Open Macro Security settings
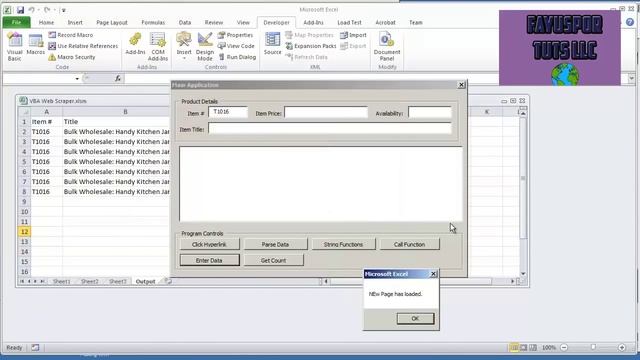Viewport: 640px width, 360px height. 72,57
